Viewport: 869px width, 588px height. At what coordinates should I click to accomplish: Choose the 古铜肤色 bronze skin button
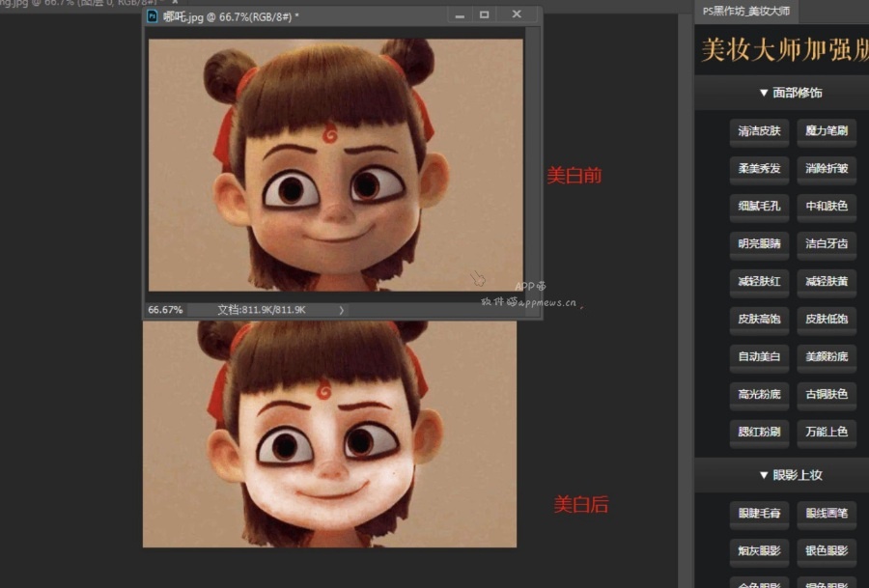(827, 395)
